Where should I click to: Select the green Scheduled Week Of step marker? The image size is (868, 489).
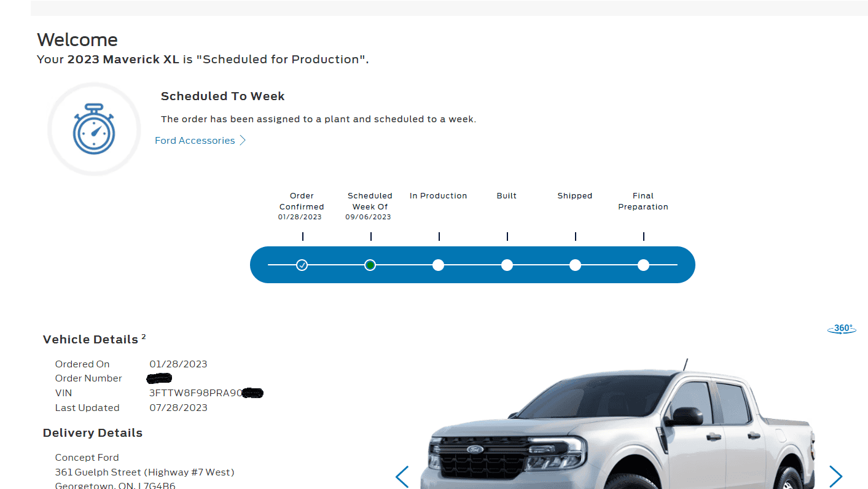[370, 265]
